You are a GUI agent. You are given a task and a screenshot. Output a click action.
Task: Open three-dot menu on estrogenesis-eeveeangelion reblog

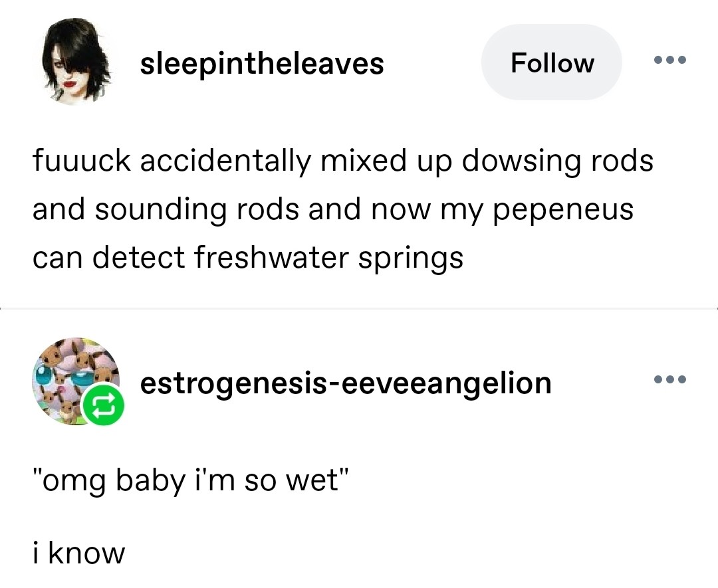click(670, 379)
